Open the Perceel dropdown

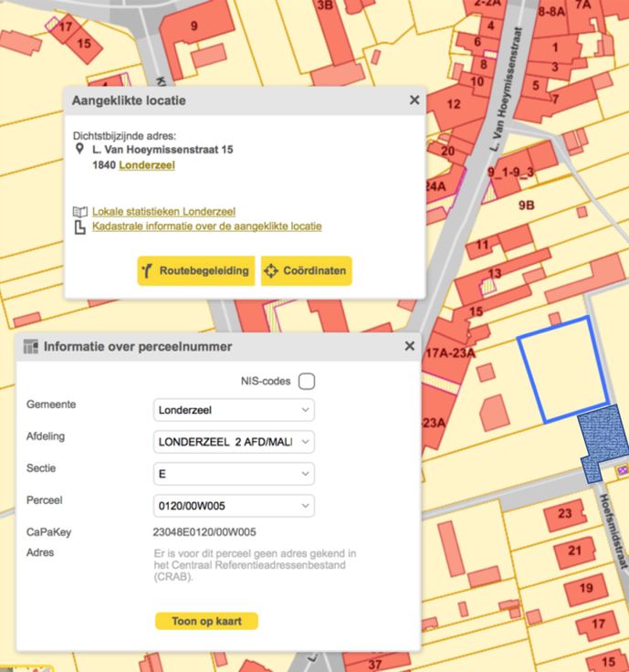click(234, 506)
